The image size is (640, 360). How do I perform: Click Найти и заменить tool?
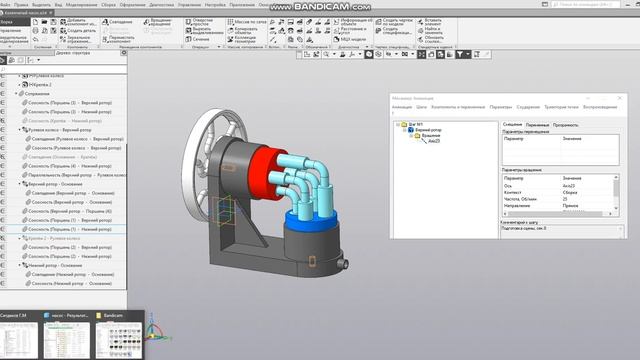[429, 31]
